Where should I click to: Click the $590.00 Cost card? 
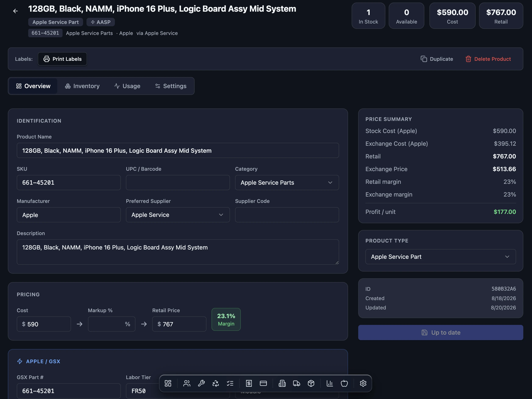[452, 16]
